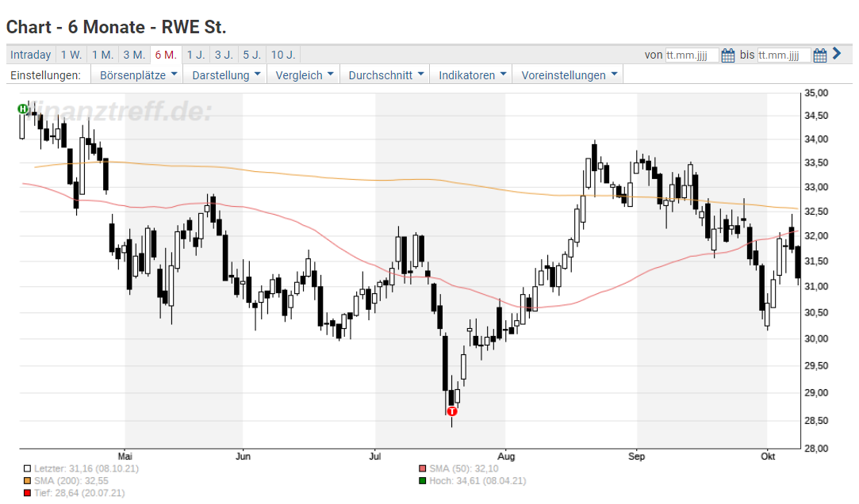Click the 'Sep' axis label
This screenshot has height=504, width=859.
(x=637, y=456)
